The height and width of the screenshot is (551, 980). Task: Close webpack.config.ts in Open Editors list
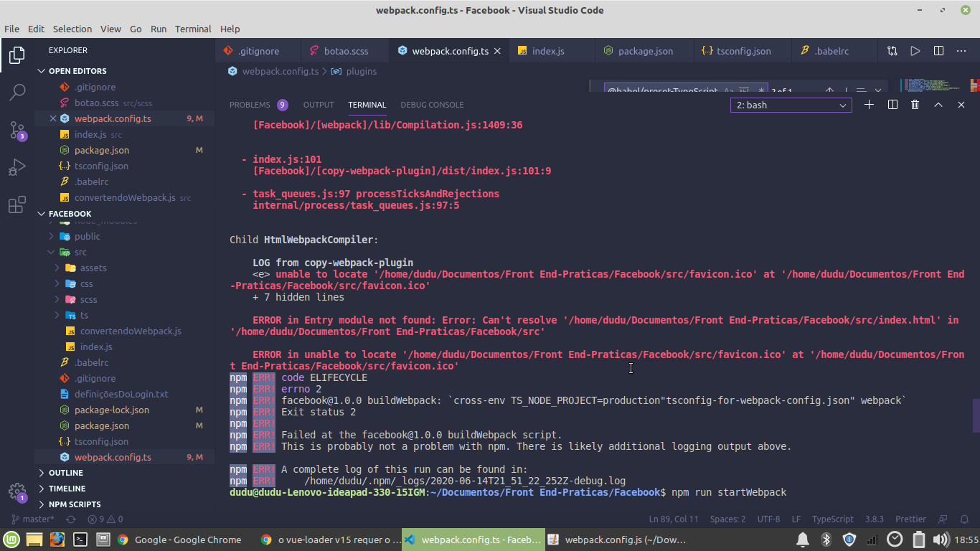coord(53,118)
